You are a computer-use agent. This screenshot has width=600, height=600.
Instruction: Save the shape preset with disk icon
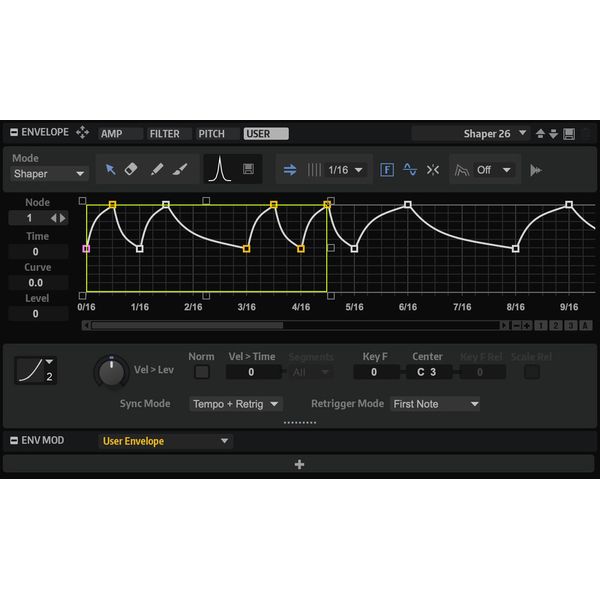pos(248,170)
